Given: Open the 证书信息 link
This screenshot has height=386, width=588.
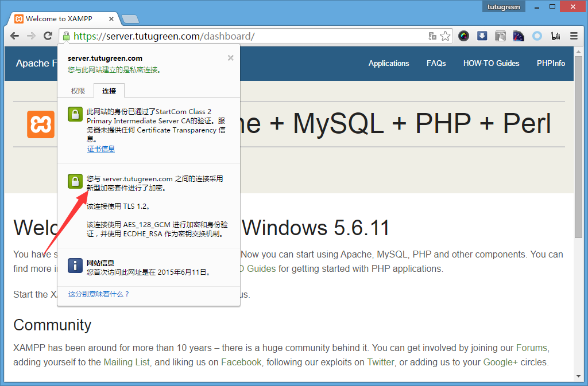Looking at the screenshot, I should pos(101,149).
